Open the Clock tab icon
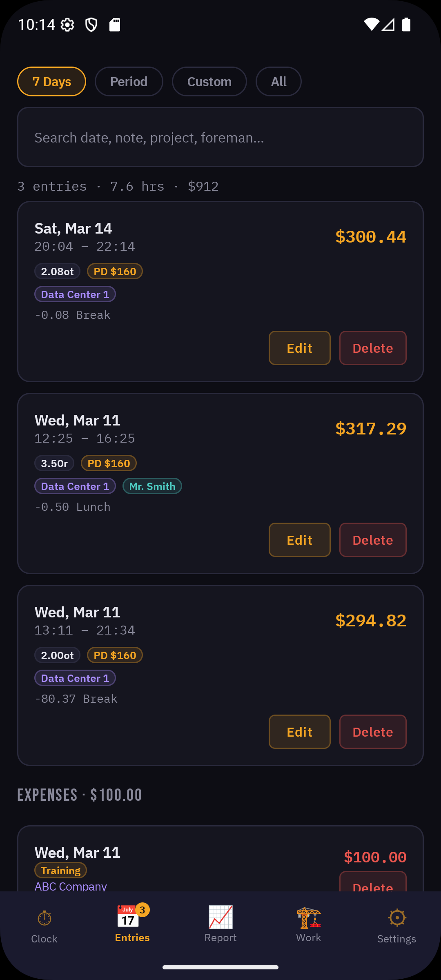441x980 pixels. pos(44,918)
